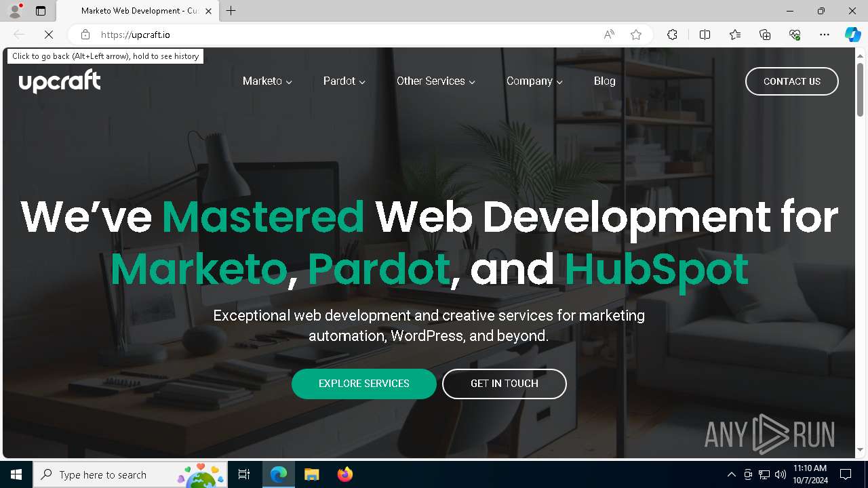Open Microsoft Edge taskbar icon
The height and width of the screenshot is (488, 868).
[279, 474]
